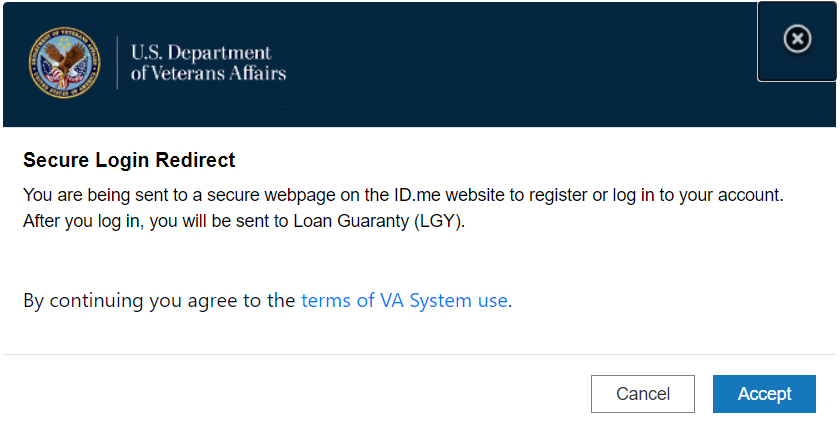Accept the secure login redirect

[x=764, y=394]
